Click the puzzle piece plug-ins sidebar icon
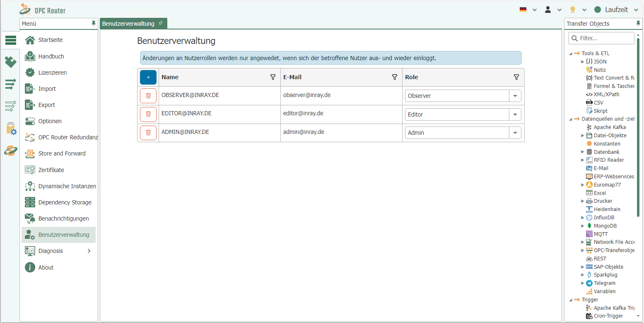The height and width of the screenshot is (323, 644). 10,62
